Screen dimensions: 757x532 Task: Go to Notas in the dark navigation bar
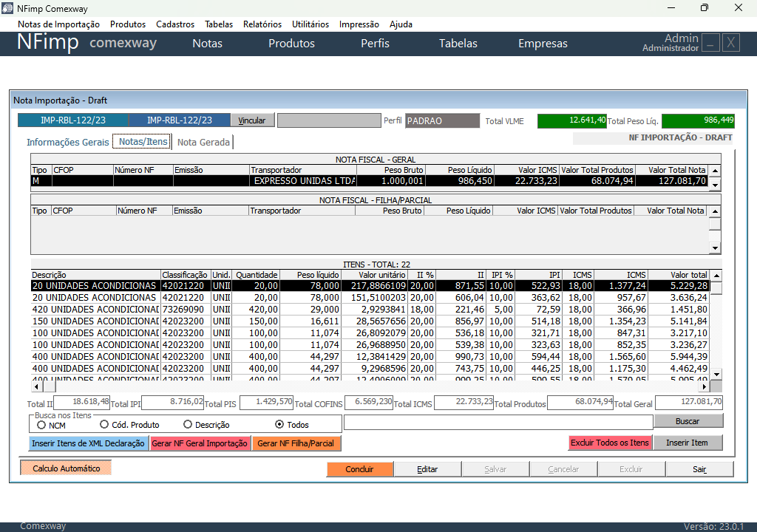[207, 44]
